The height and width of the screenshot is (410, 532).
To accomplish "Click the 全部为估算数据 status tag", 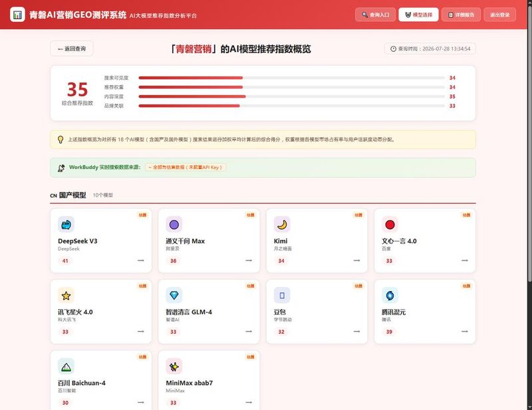I will tap(186, 167).
